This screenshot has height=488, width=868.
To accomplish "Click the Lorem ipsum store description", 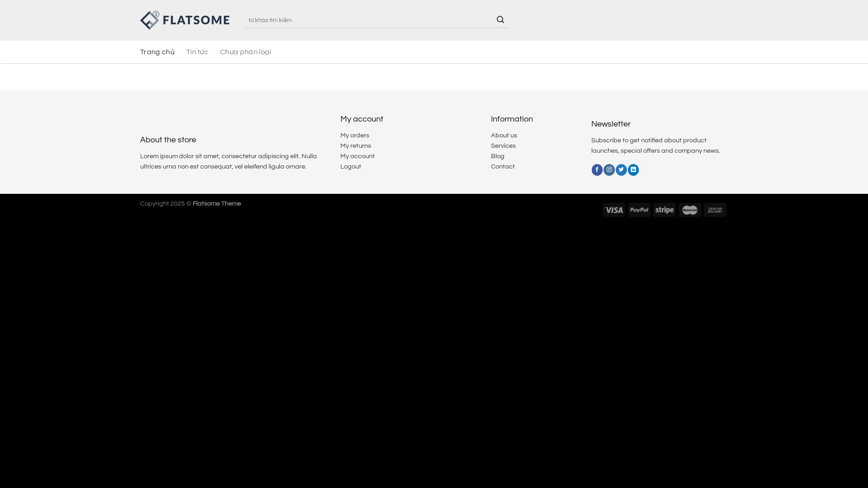I will (228, 162).
